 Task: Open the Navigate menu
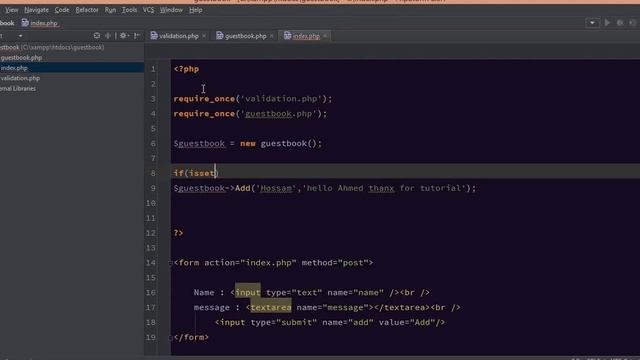pyautogui.click(x=36, y=10)
